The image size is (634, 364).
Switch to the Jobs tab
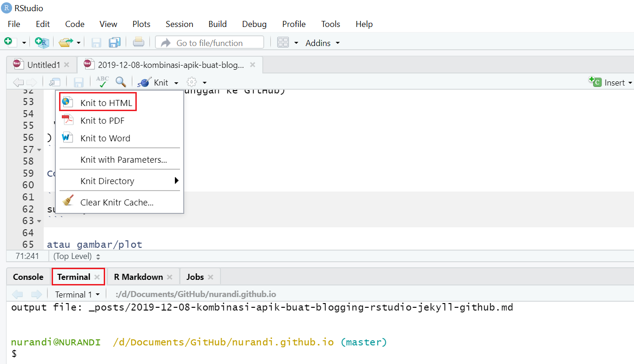coord(195,277)
